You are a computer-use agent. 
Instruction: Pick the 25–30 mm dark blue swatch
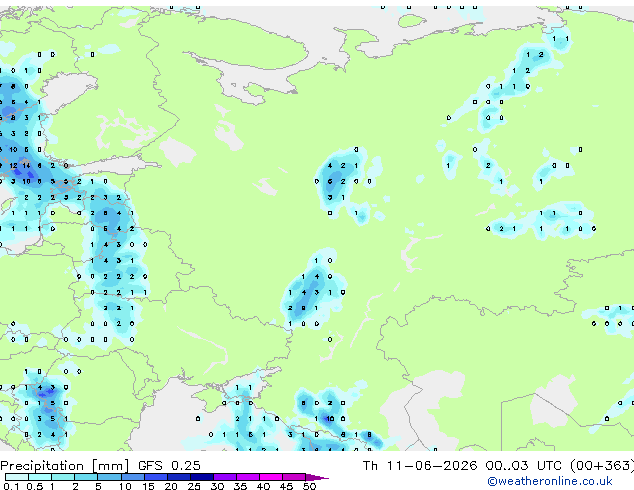coord(202,477)
